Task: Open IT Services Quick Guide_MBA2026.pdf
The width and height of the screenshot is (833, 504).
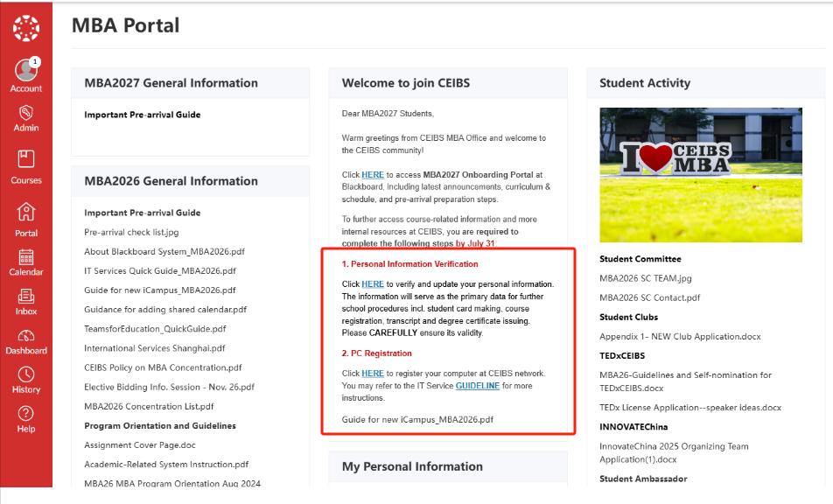Action: click(x=160, y=271)
